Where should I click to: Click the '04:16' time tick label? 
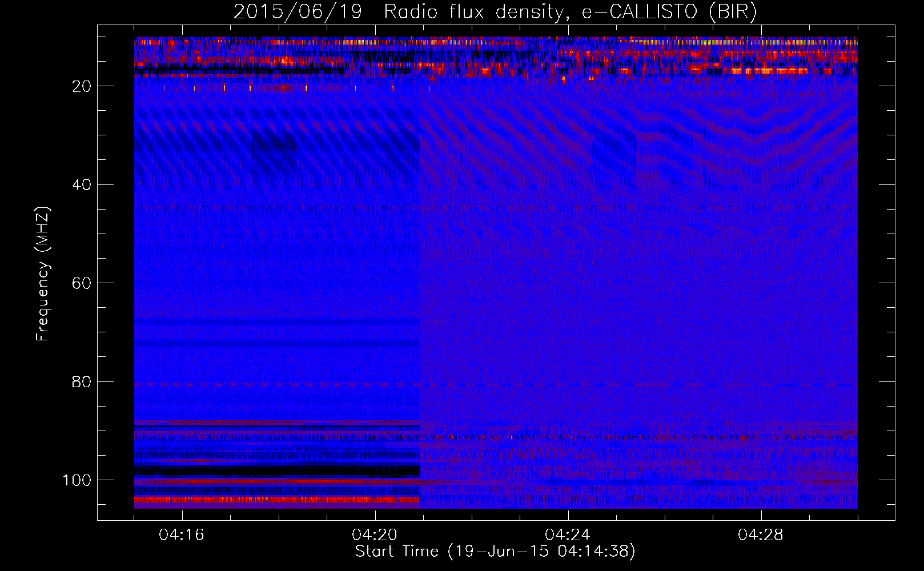click(182, 535)
